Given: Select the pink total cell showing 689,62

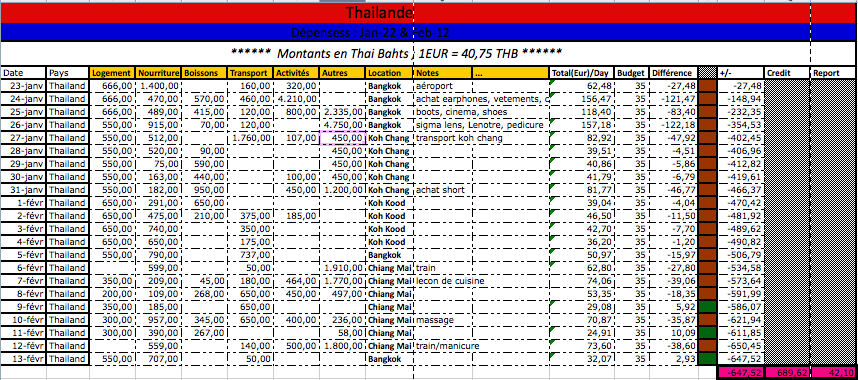Looking at the screenshot, I should [x=786, y=373].
